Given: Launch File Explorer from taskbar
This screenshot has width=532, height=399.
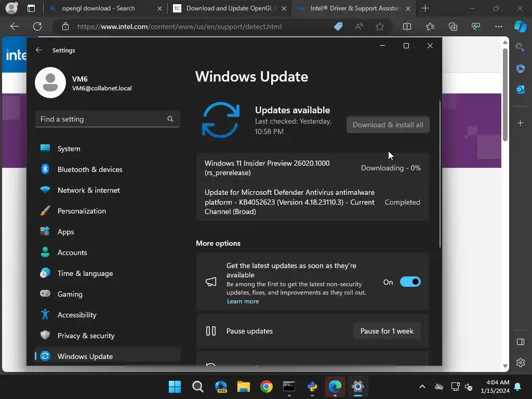Looking at the screenshot, I should pyautogui.click(x=243, y=387).
